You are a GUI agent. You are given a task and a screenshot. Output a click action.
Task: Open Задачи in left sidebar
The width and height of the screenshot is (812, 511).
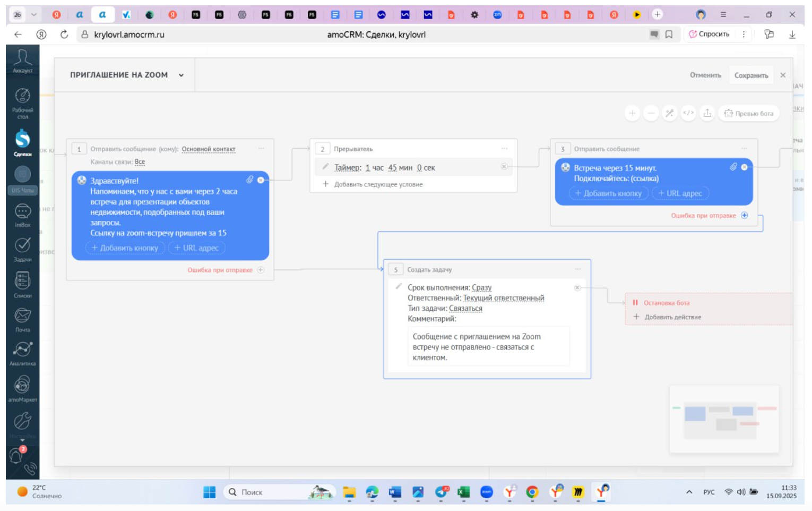point(22,250)
